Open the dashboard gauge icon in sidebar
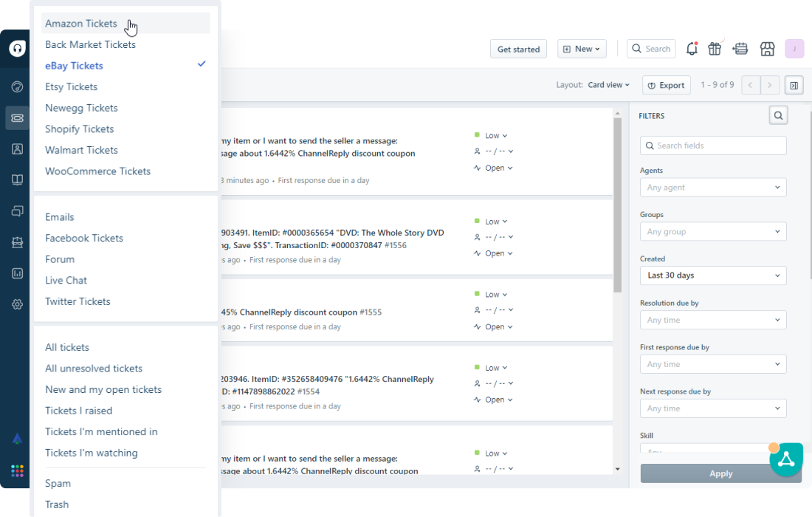 [x=17, y=86]
